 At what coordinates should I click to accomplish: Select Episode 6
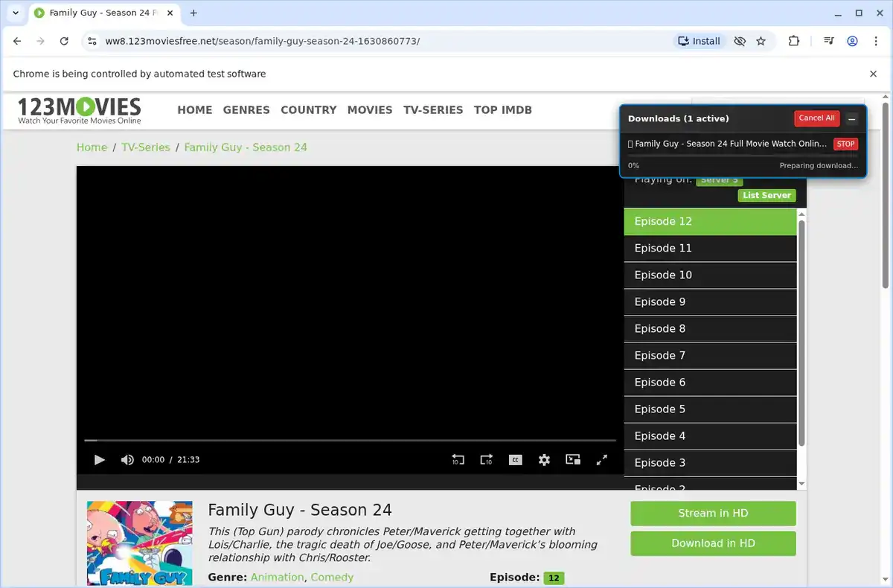[x=710, y=383]
